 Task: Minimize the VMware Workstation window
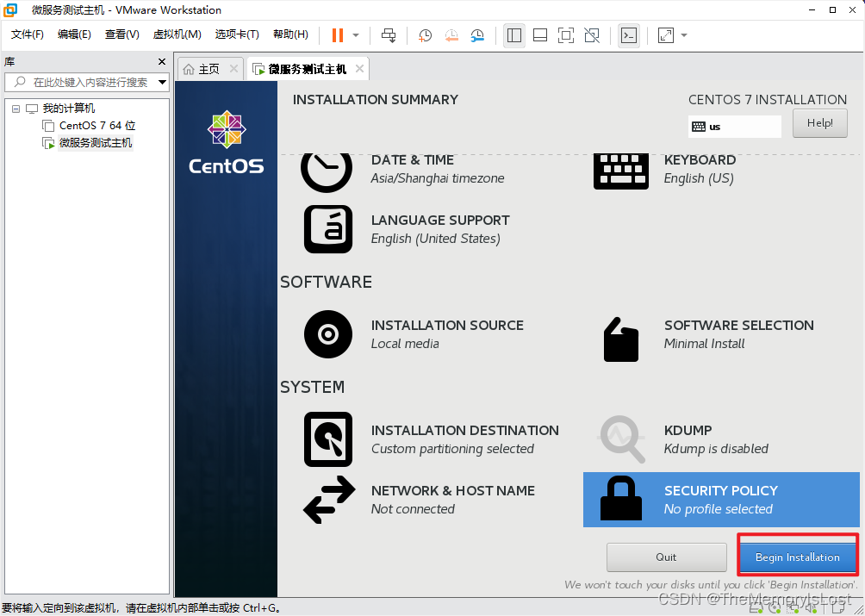pos(812,10)
